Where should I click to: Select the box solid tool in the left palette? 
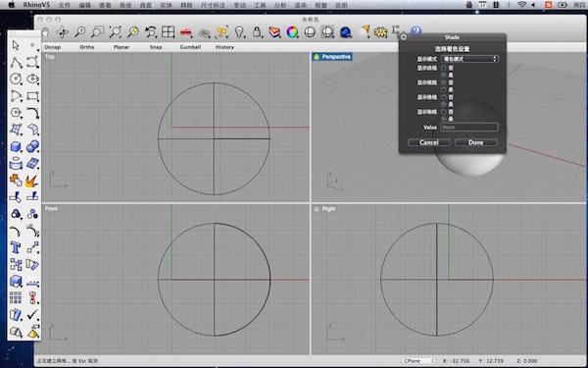(x=16, y=146)
